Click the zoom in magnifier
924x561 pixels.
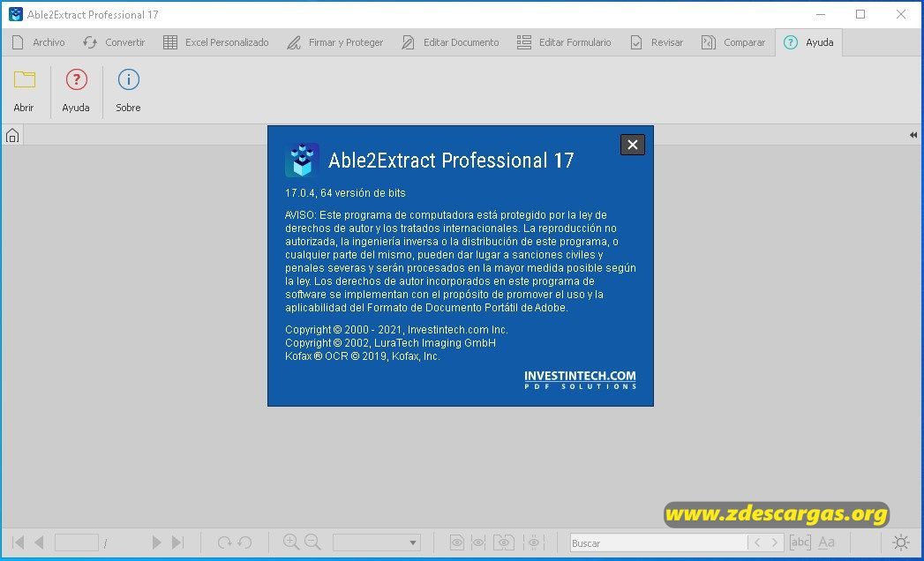click(291, 542)
